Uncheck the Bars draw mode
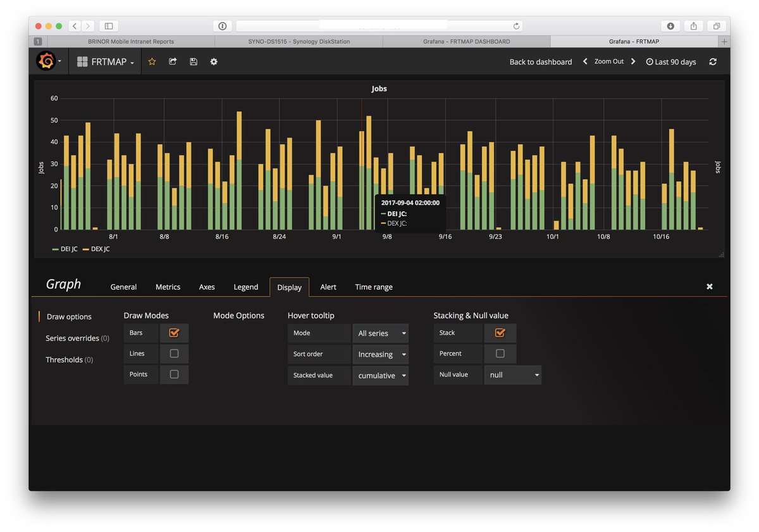759x532 pixels. click(175, 333)
